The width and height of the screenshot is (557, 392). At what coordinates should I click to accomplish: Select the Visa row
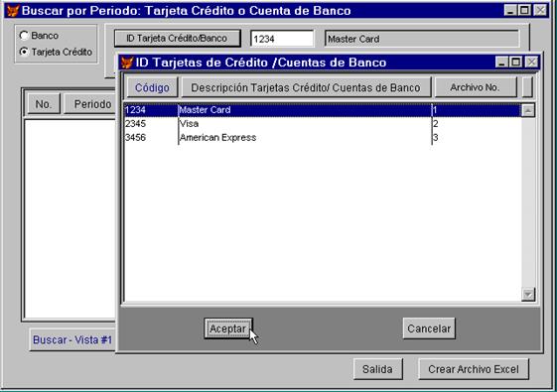(x=323, y=124)
